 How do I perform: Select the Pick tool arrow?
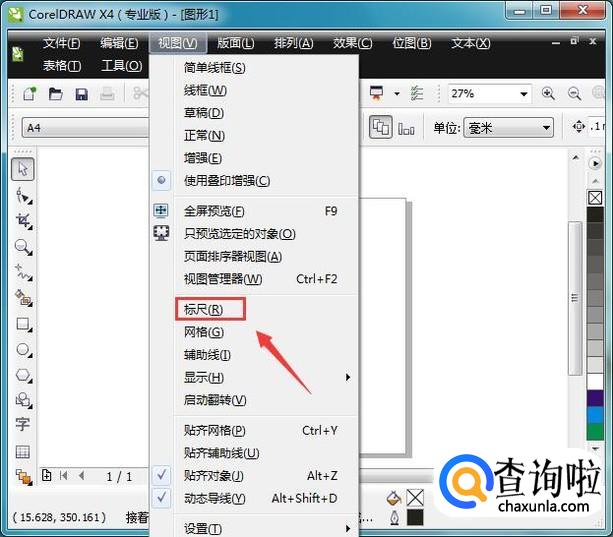point(23,169)
